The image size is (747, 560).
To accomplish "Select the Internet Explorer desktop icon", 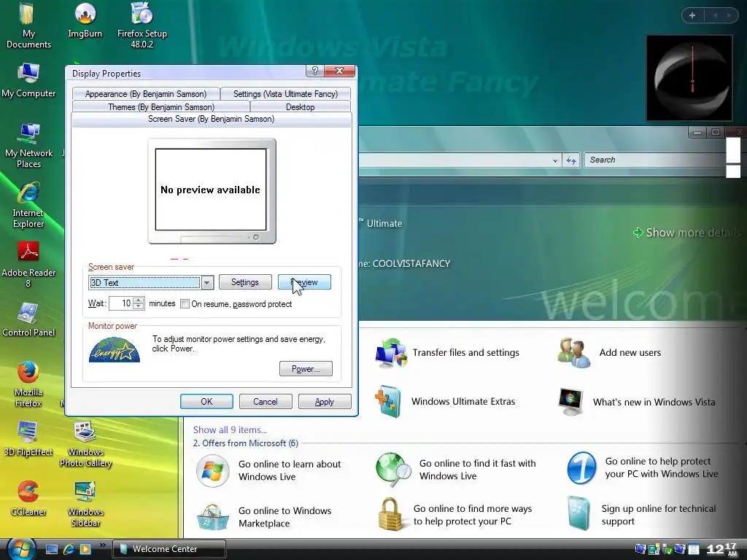I will 28,205.
